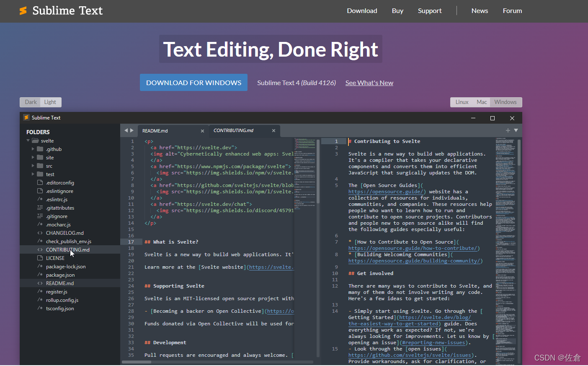Click the .github folder icon
The height and width of the screenshot is (366, 588).
point(40,149)
